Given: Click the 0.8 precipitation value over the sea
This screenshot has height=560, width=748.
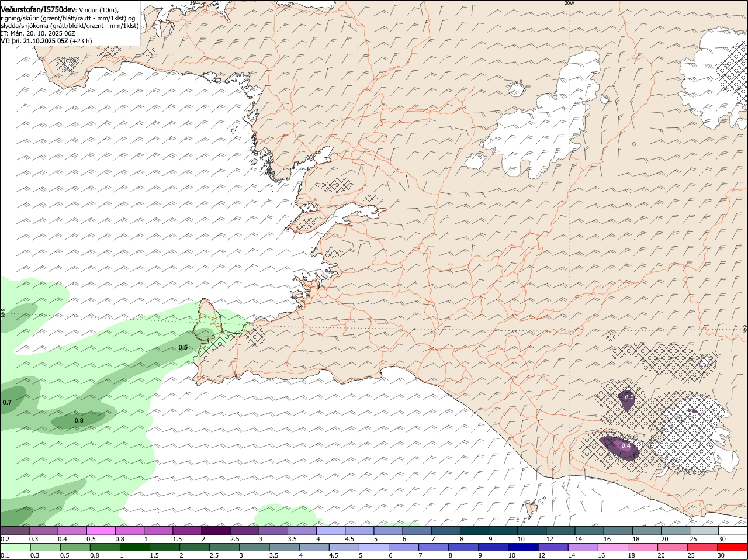Looking at the screenshot, I should coord(79,420).
